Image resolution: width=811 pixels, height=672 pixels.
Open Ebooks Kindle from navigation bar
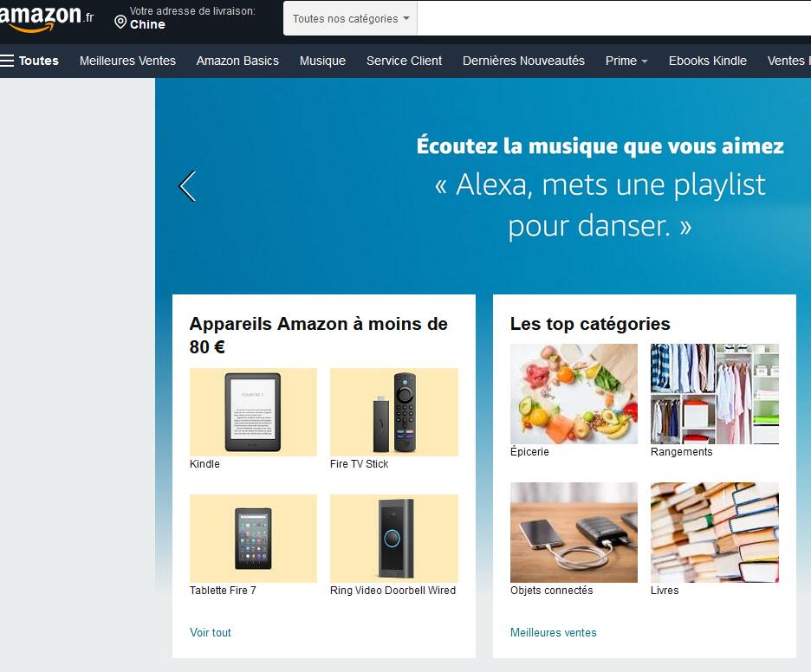pyautogui.click(x=707, y=61)
